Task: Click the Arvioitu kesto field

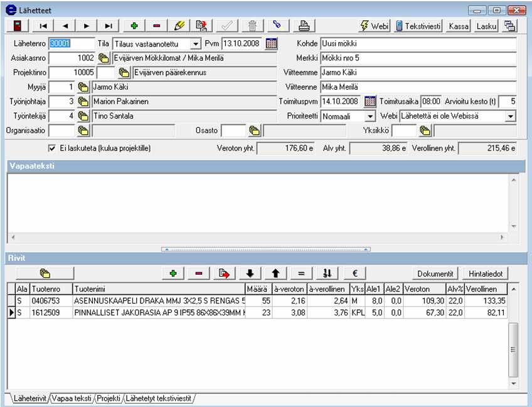Action: [508, 102]
